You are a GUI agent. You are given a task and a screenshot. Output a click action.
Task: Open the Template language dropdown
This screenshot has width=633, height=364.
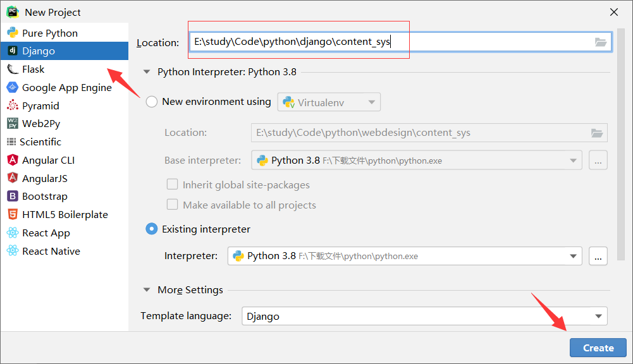pyautogui.click(x=425, y=316)
